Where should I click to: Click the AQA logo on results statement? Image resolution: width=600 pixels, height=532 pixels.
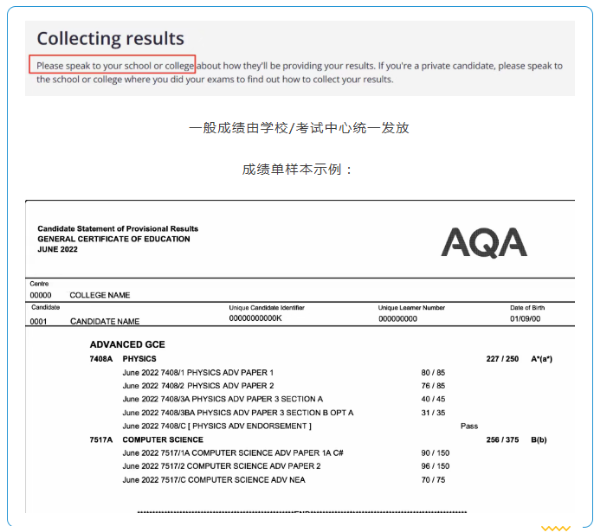[484, 243]
